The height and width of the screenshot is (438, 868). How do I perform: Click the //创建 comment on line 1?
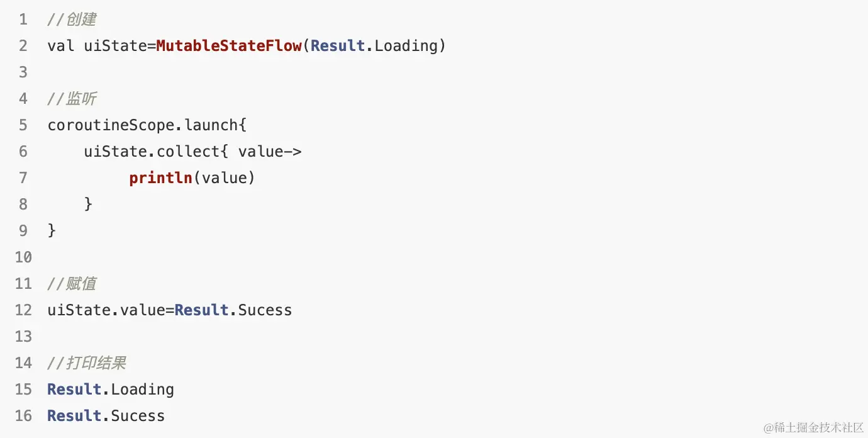click(72, 20)
